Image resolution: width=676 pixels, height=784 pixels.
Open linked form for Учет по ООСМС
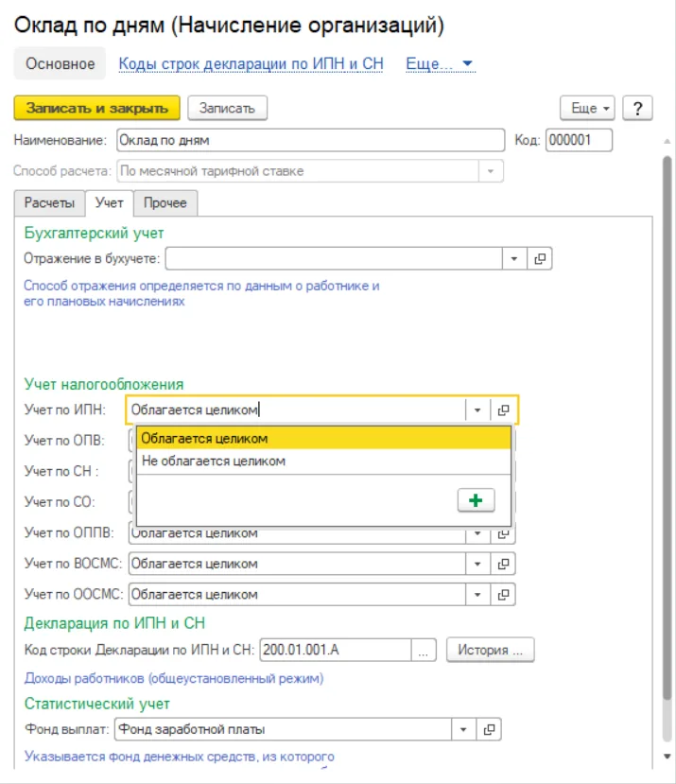pos(503,595)
